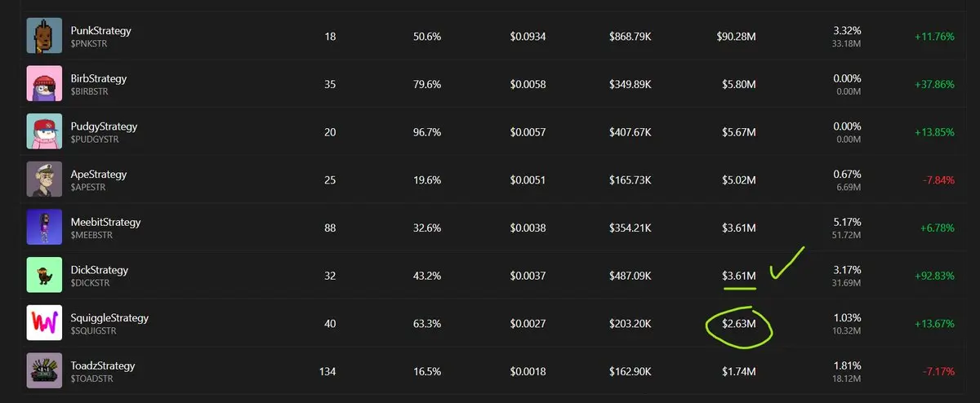Screen dimensions: 980x403
Task: Open the SquiggleStrategy pink squiggle icon
Action: (44, 322)
